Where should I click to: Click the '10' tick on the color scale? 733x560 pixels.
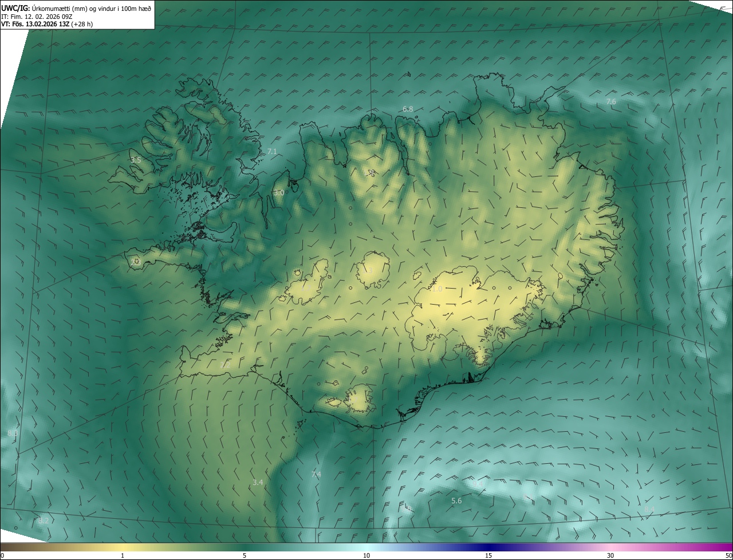[x=366, y=555]
